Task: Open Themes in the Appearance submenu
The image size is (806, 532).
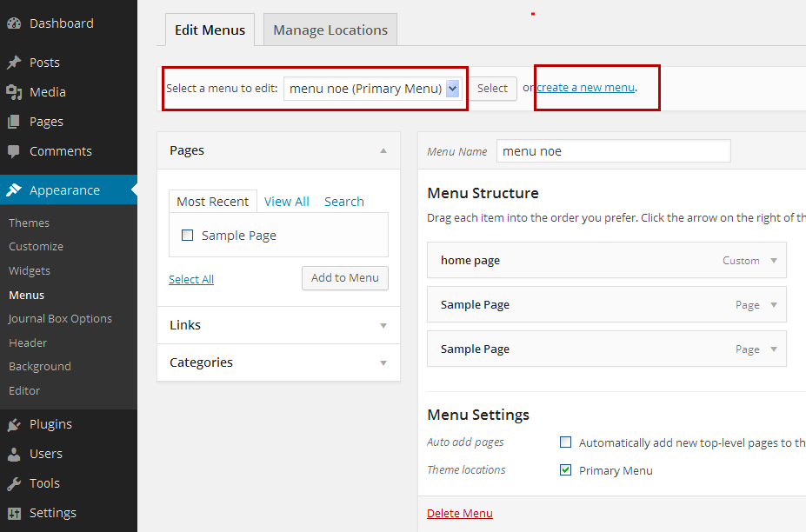Action: point(30,223)
